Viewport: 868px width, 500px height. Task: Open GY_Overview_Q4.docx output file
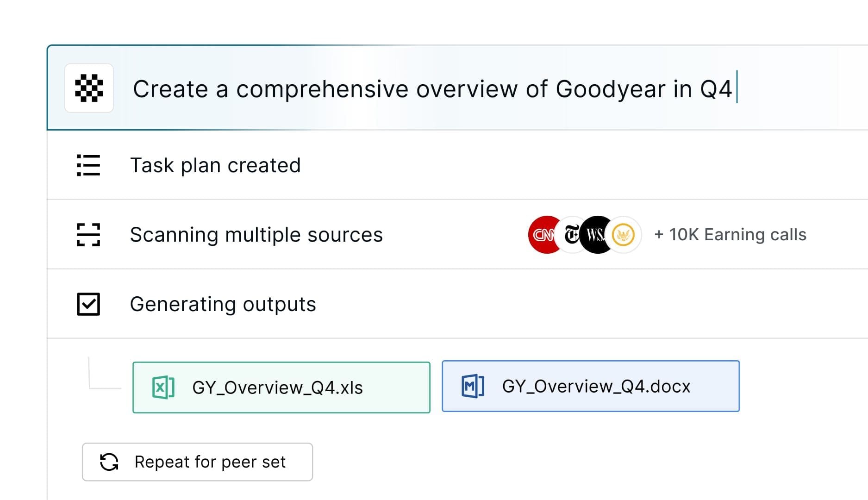(596, 386)
